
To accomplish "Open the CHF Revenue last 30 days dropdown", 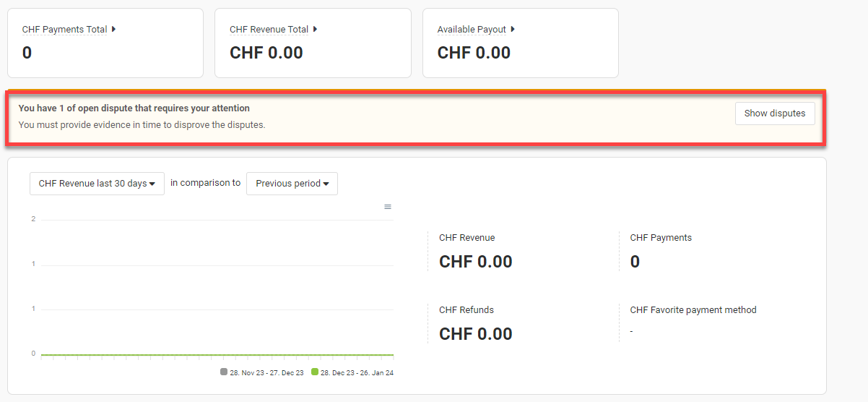I will coord(97,184).
